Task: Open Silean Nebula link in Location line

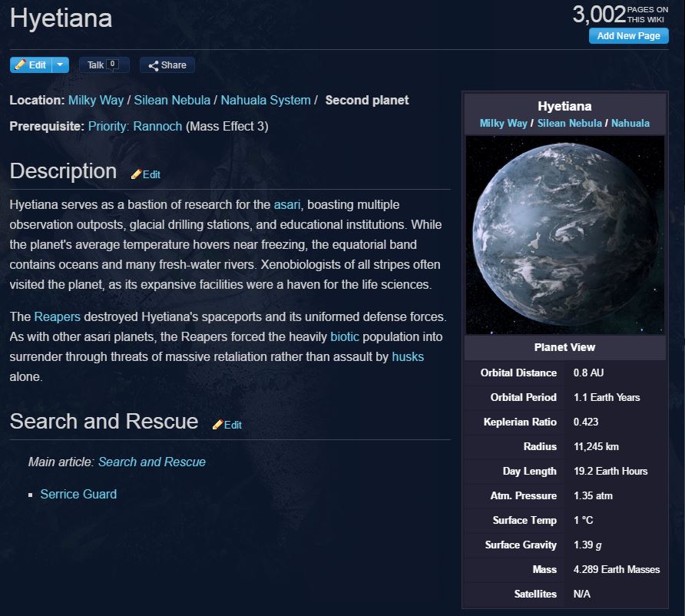Action: [x=172, y=100]
